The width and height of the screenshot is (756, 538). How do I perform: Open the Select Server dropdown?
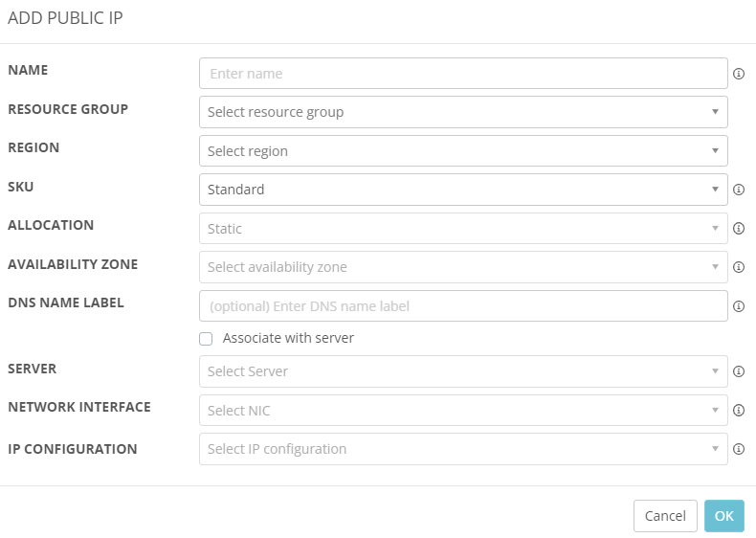pos(463,371)
